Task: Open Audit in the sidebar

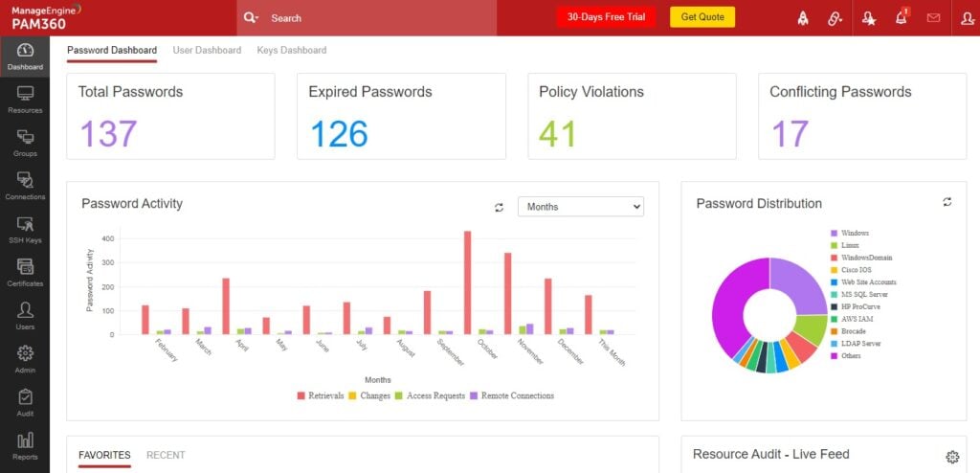Action: pyautogui.click(x=25, y=402)
